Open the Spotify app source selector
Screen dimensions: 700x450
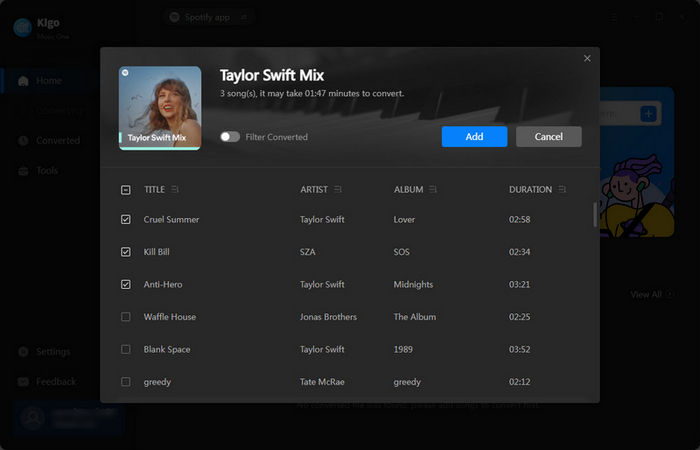coord(208,17)
